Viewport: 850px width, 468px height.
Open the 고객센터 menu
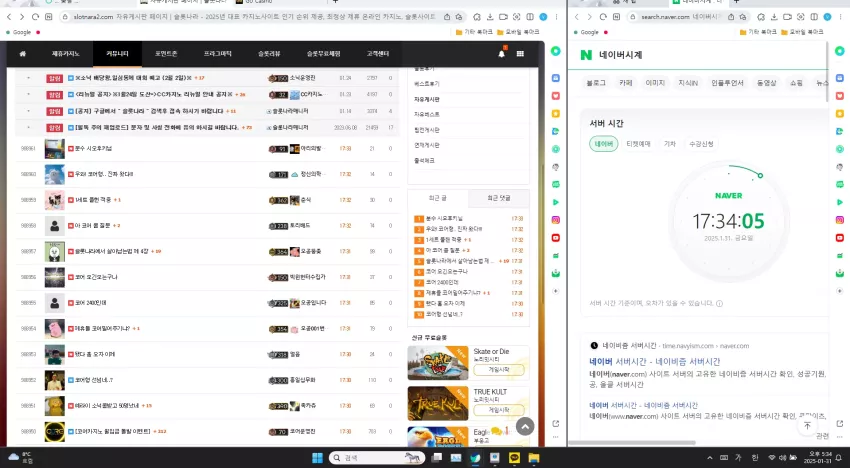coord(378,54)
